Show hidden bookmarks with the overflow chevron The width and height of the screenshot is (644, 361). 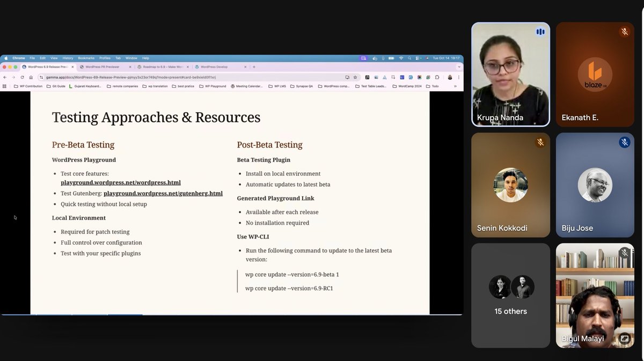[x=456, y=86]
